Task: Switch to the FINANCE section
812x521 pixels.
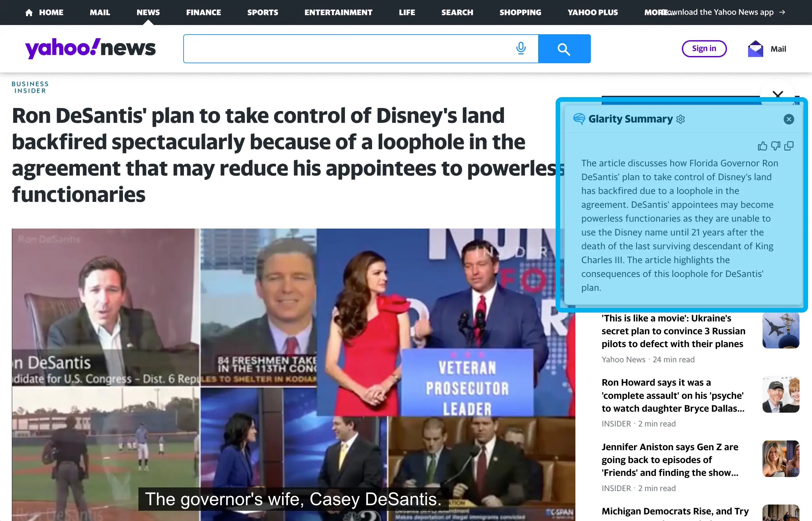Action: tap(203, 12)
